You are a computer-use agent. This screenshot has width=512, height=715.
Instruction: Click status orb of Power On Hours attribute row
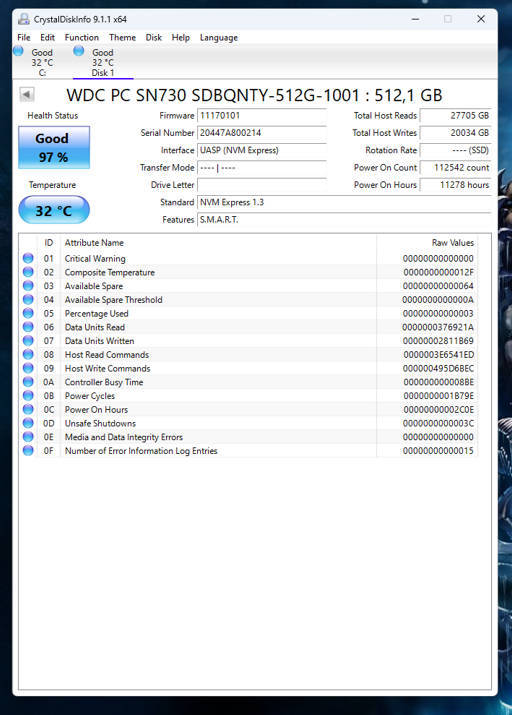click(x=28, y=409)
